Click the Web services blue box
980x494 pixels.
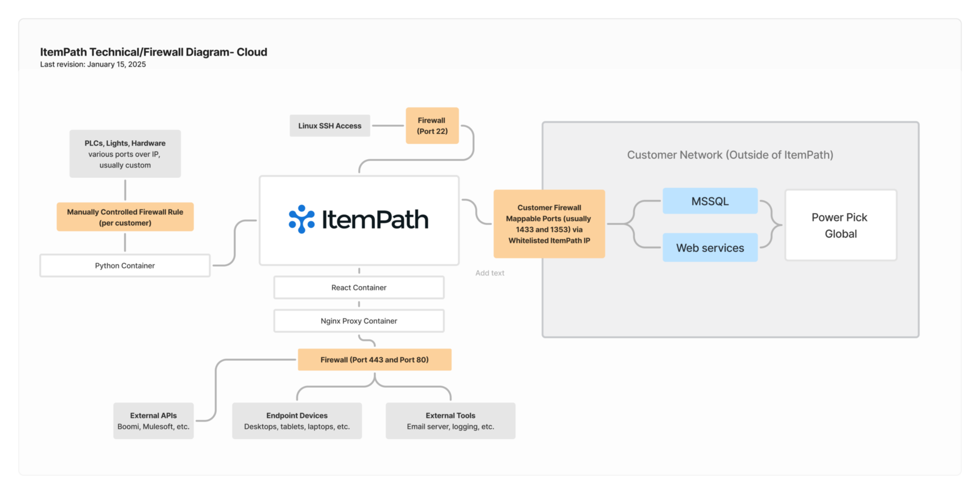(x=710, y=247)
